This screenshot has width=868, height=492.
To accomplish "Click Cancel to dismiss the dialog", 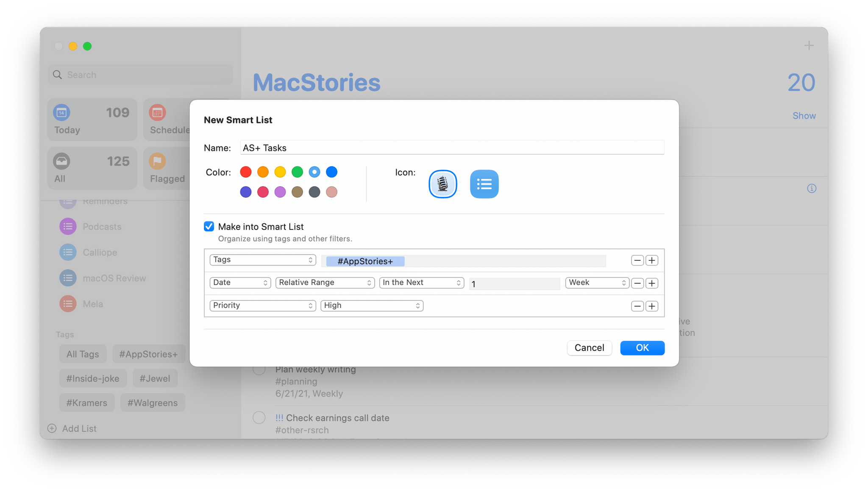I will pos(590,348).
